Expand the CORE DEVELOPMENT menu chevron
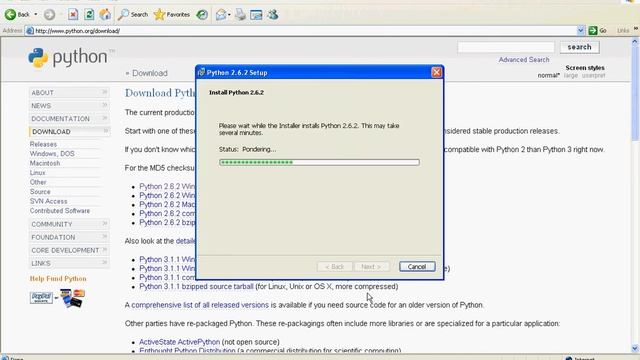640x360 pixels. pyautogui.click(x=104, y=250)
